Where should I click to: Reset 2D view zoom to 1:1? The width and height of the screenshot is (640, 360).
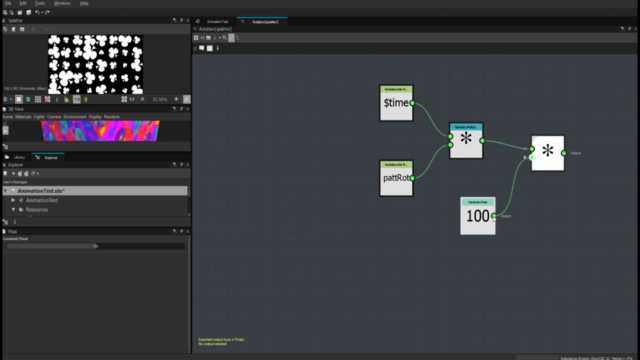132,99
